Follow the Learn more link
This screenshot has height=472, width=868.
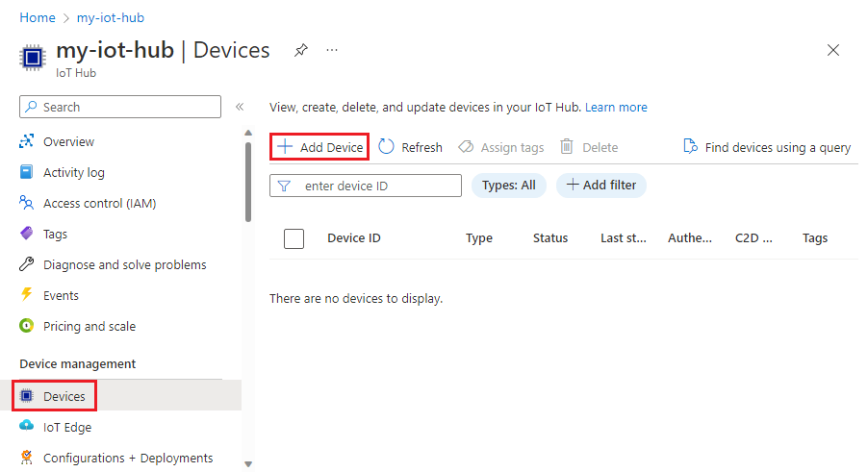point(616,107)
